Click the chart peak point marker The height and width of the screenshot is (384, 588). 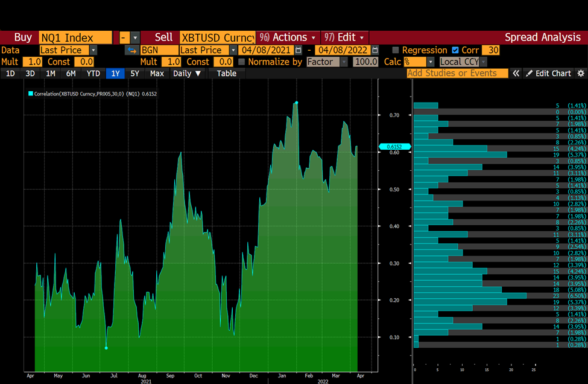point(297,103)
